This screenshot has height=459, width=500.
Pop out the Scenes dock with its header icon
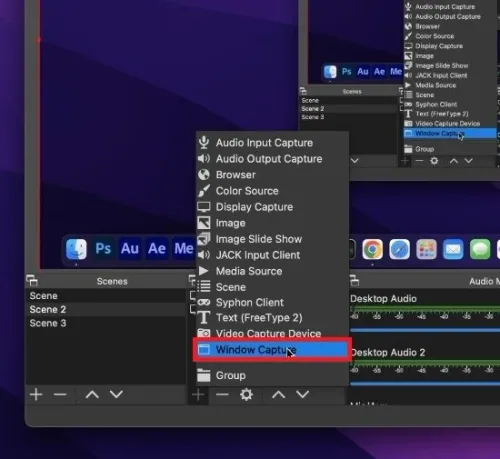coord(32,281)
